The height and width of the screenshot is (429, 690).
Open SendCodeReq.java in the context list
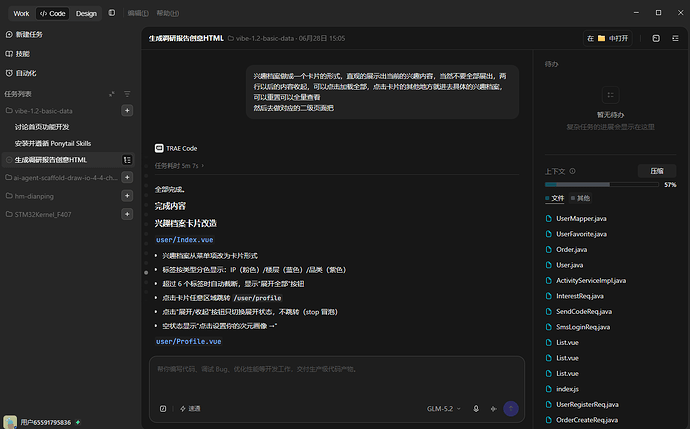584,312
